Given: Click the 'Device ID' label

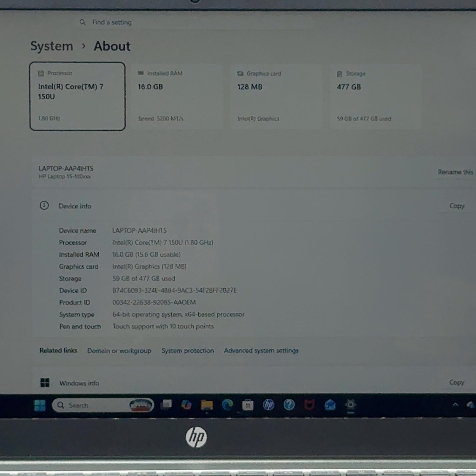Looking at the screenshot, I should (x=73, y=290).
